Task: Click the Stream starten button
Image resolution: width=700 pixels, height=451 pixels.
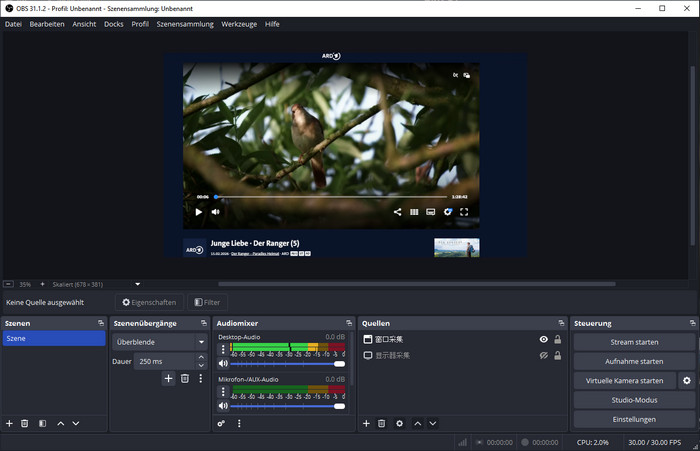Action: (634, 342)
